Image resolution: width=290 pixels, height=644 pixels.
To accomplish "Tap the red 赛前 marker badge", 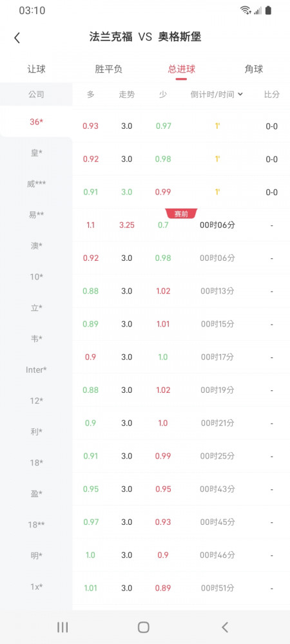I will (181, 214).
